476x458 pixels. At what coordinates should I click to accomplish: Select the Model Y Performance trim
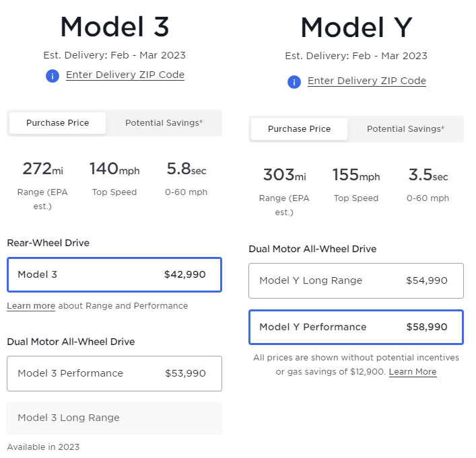coord(355,328)
